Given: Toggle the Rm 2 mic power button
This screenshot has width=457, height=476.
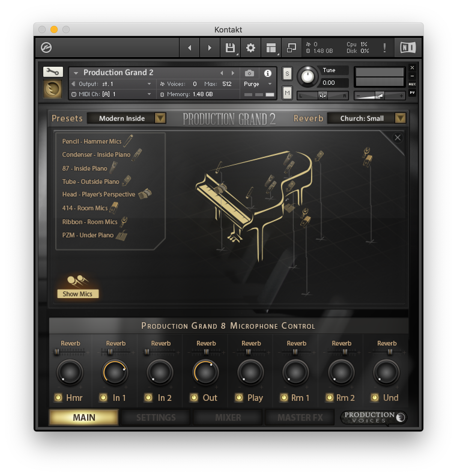Looking at the screenshot, I should tap(329, 398).
